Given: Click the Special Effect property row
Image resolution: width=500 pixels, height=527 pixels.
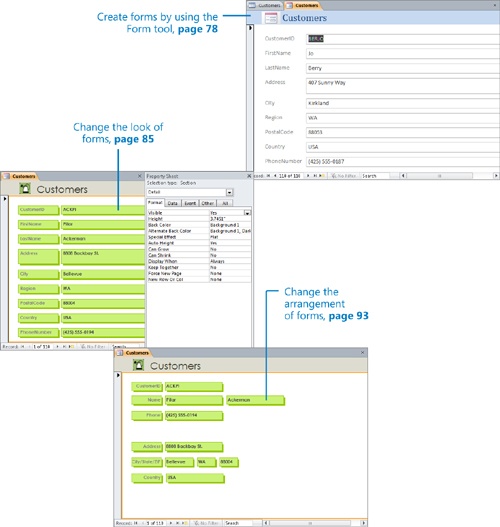Looking at the screenshot, I should click(x=199, y=237).
